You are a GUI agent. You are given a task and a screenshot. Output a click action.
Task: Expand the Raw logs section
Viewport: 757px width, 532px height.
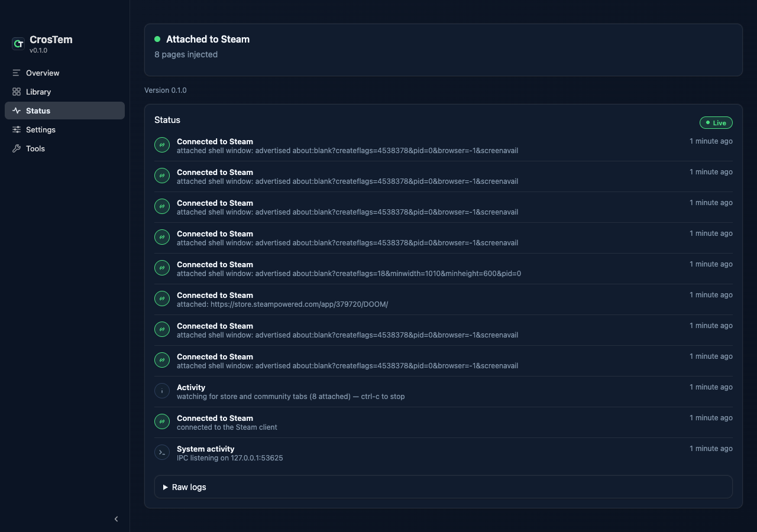coord(444,487)
